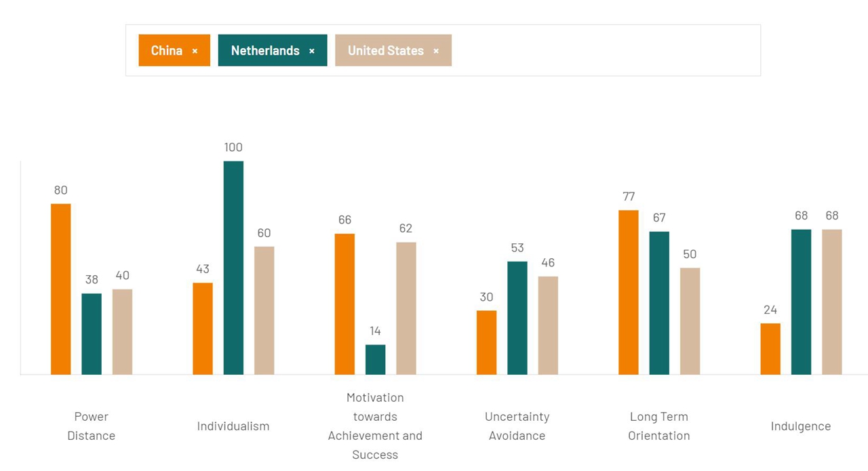Click China's Indulgence bar showing 24
This screenshot has width=868, height=471.
pyautogui.click(x=770, y=348)
